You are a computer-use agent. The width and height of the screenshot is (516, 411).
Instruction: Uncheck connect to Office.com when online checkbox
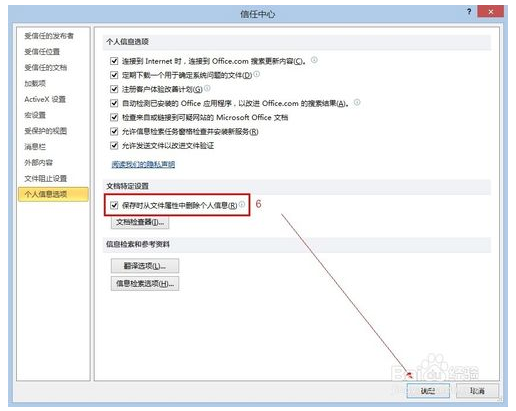pyautogui.click(x=114, y=61)
